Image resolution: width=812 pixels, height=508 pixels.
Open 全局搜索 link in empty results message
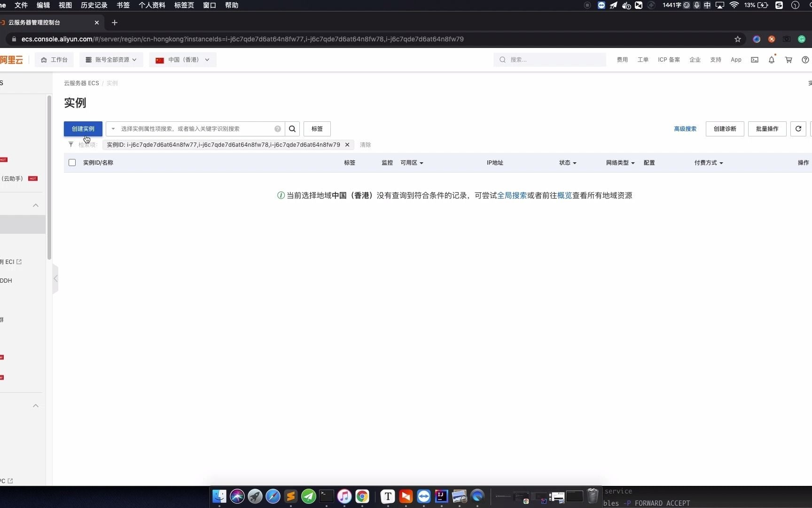[512, 195]
